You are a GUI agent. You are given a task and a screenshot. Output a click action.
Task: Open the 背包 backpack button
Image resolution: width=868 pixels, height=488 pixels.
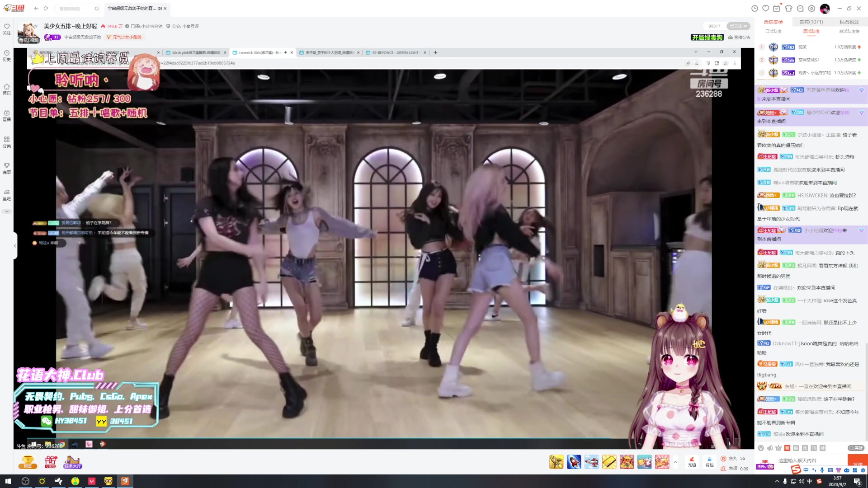(x=709, y=462)
